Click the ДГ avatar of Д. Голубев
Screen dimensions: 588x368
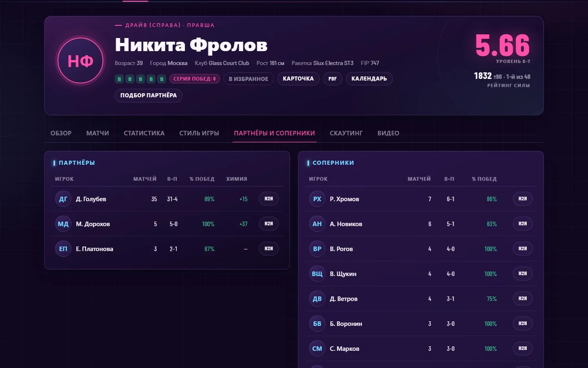[x=63, y=199]
